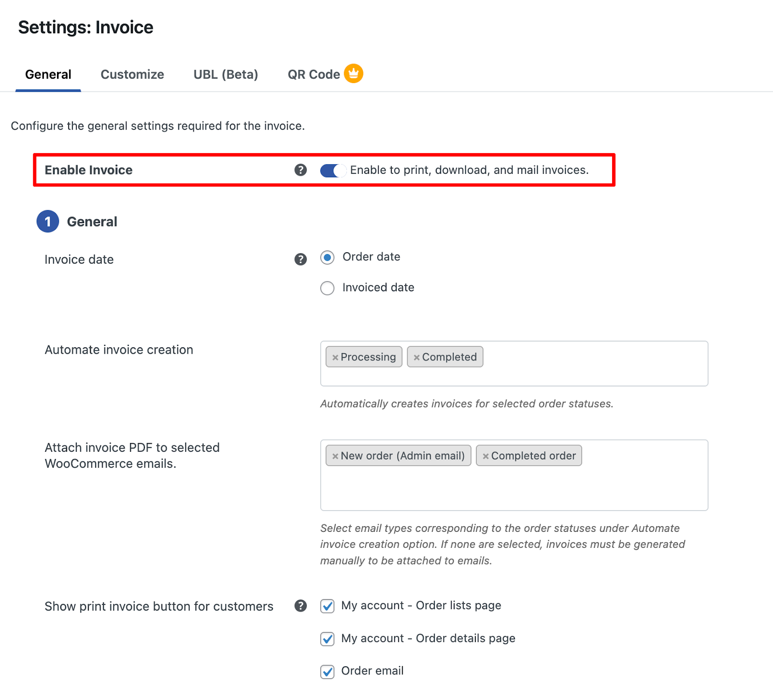The width and height of the screenshot is (773, 700).
Task: Uncheck My account - Order lists page
Action: click(327, 606)
